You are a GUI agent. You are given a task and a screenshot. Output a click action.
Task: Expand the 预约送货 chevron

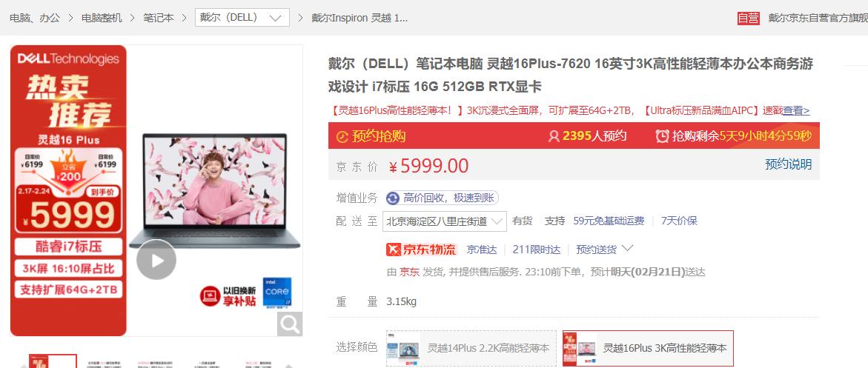coord(627,249)
